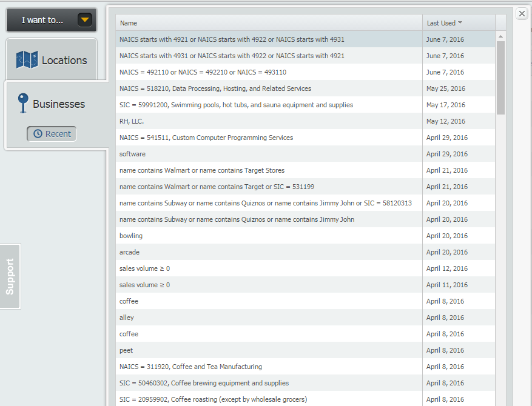Select the 'RH, LLC.' row
The height and width of the screenshot is (406, 532).
click(305, 121)
